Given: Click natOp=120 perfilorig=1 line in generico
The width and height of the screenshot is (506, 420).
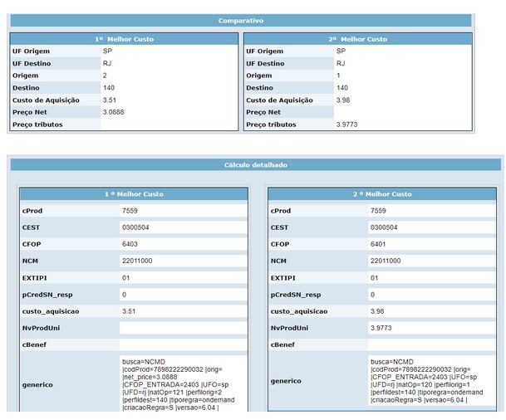Looking at the screenshot, I should click(420, 384).
